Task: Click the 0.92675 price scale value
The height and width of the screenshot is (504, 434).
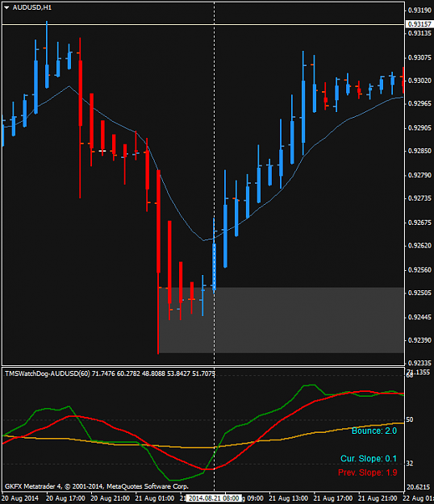Action: click(x=419, y=223)
